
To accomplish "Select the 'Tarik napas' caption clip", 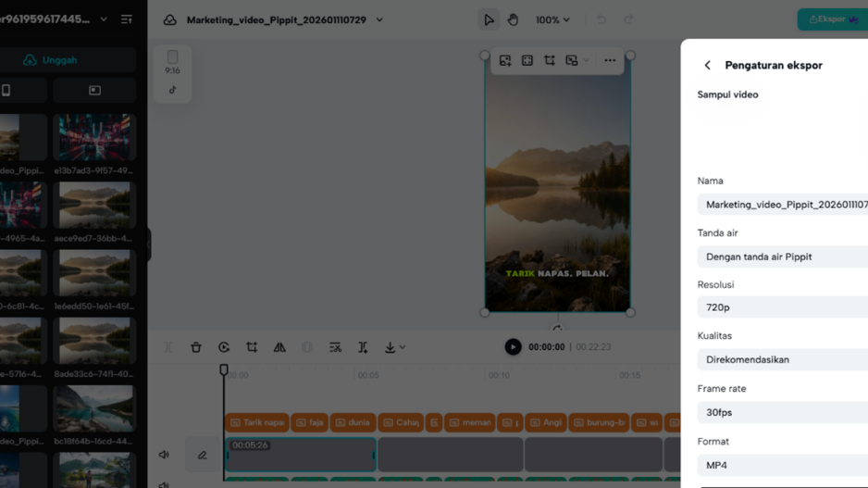I will tap(256, 422).
